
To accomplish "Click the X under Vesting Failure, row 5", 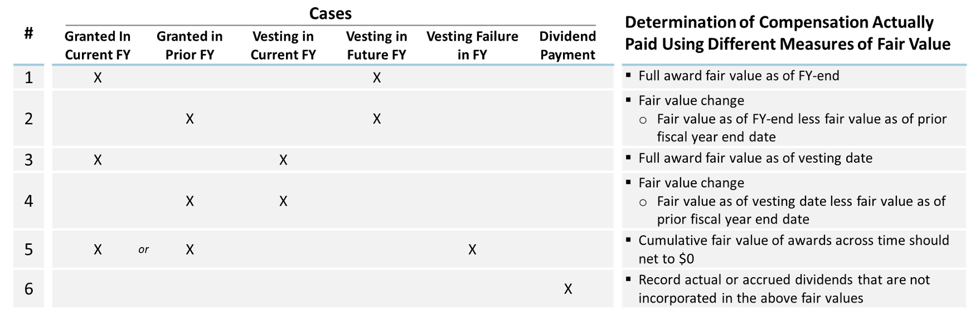I will 472,249.
